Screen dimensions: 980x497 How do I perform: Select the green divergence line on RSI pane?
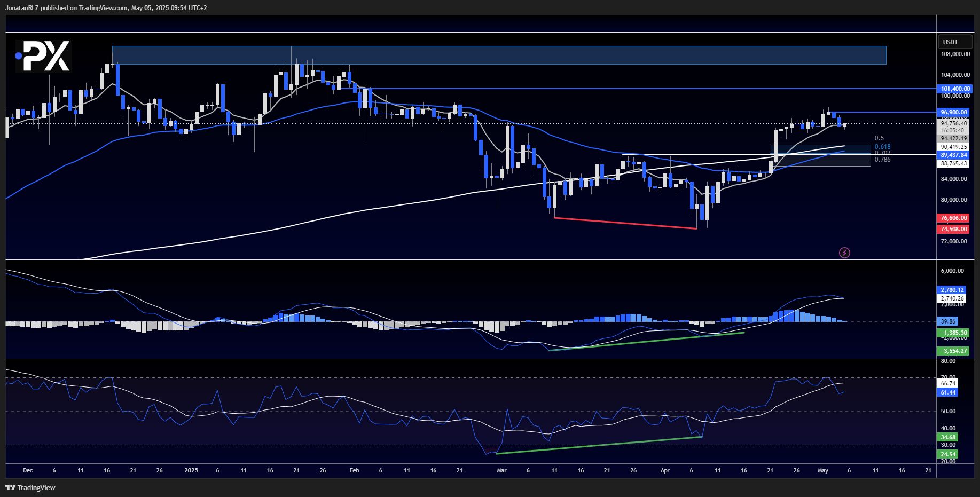pyautogui.click(x=599, y=445)
